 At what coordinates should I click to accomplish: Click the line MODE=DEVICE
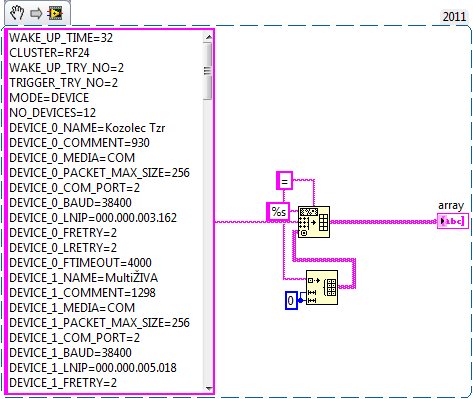(x=49, y=98)
